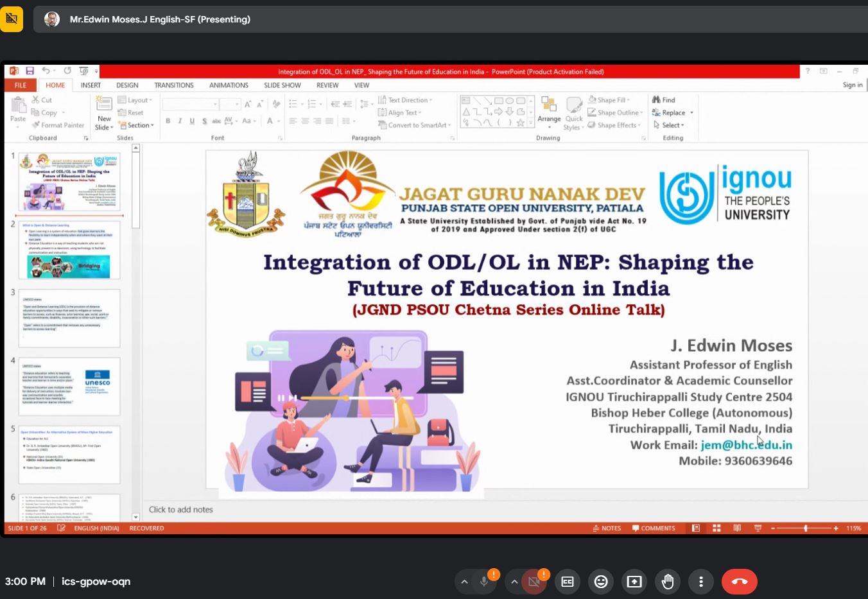Cut the selection using the Cut command
The height and width of the screenshot is (599, 868).
tap(42, 100)
